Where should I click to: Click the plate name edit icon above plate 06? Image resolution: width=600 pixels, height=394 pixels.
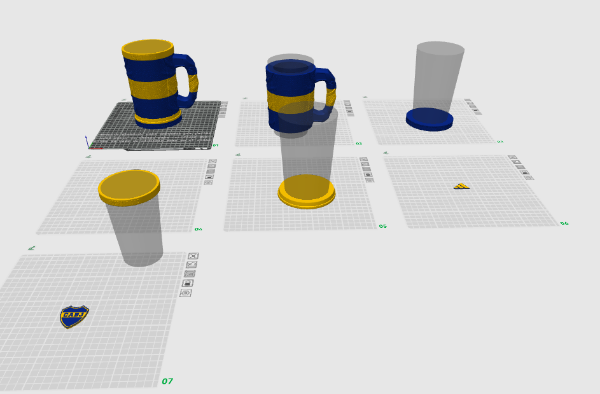click(386, 153)
